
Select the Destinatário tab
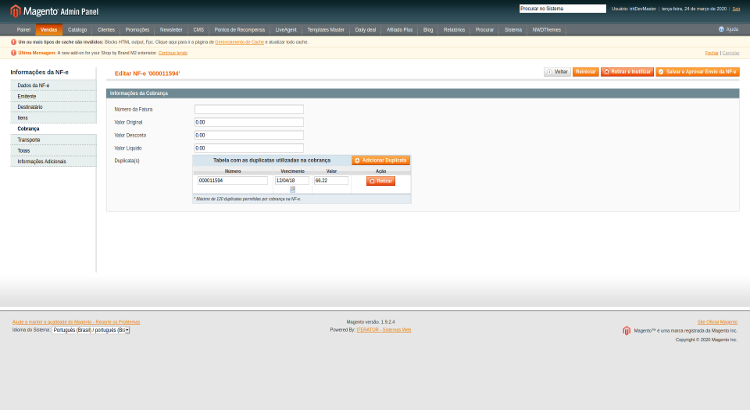click(x=54, y=107)
